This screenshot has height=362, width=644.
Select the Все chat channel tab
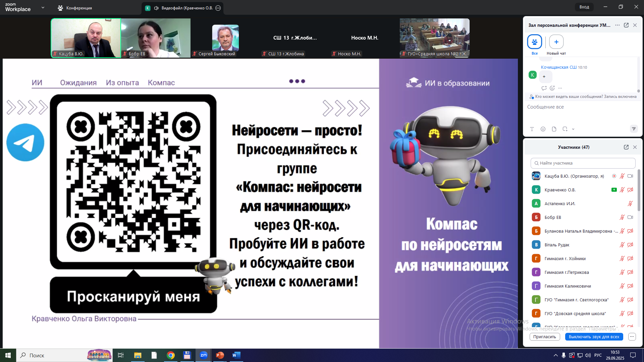534,42
